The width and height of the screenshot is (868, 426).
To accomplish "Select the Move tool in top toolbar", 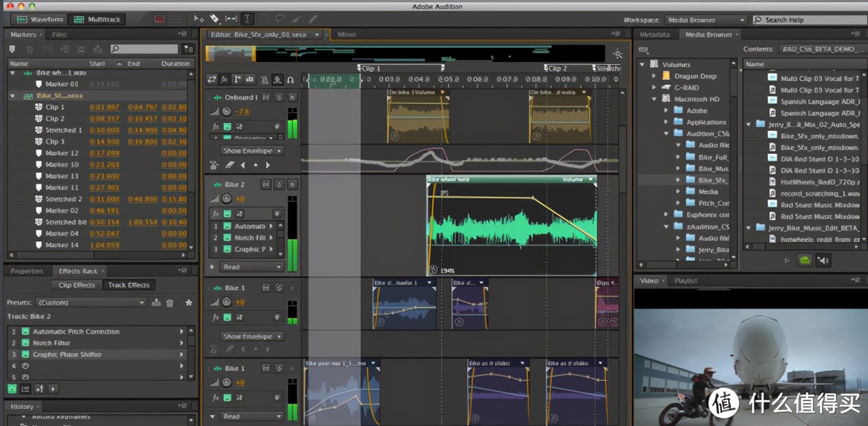I will (x=199, y=19).
